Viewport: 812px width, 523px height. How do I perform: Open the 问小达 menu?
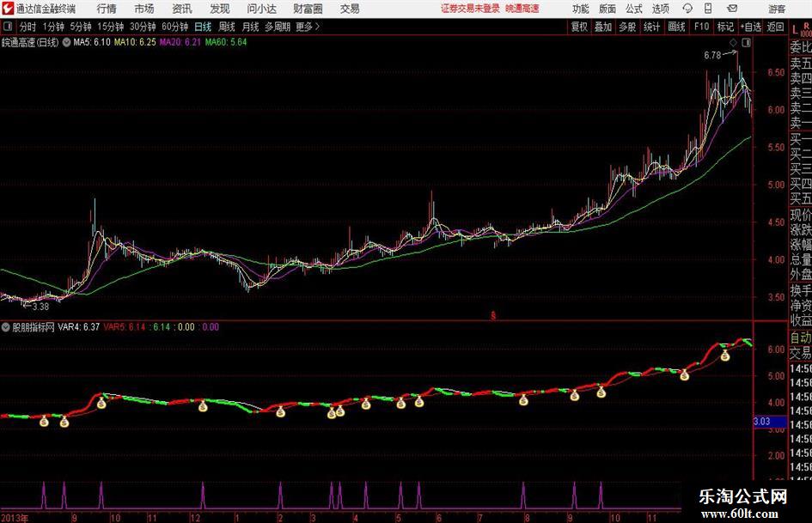pyautogui.click(x=261, y=9)
